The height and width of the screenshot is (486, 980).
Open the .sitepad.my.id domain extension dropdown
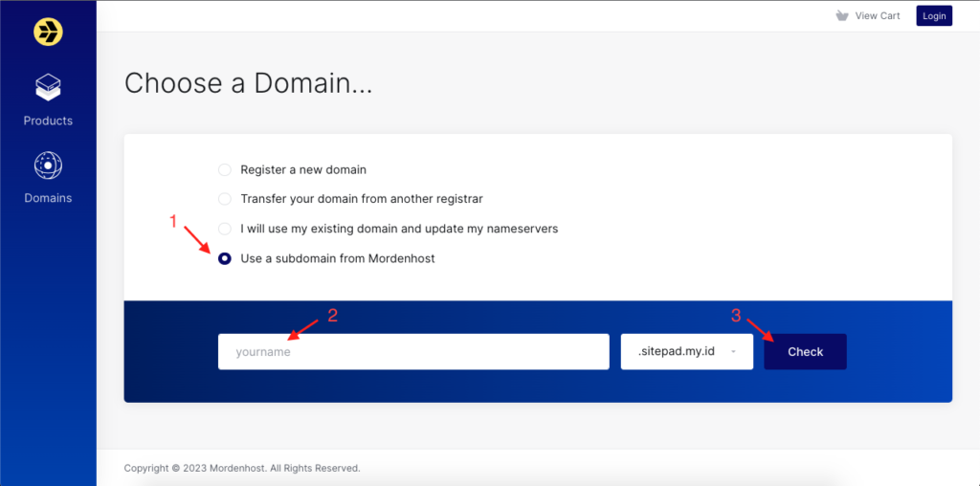click(687, 352)
